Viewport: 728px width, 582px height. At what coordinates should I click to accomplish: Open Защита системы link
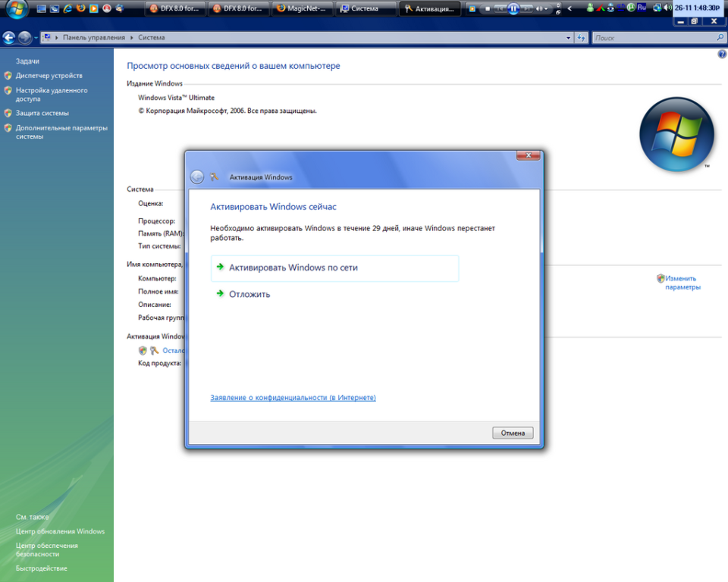[42, 113]
